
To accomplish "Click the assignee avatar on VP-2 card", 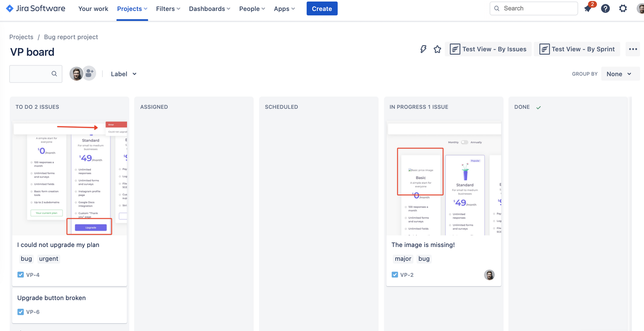I will click(489, 275).
